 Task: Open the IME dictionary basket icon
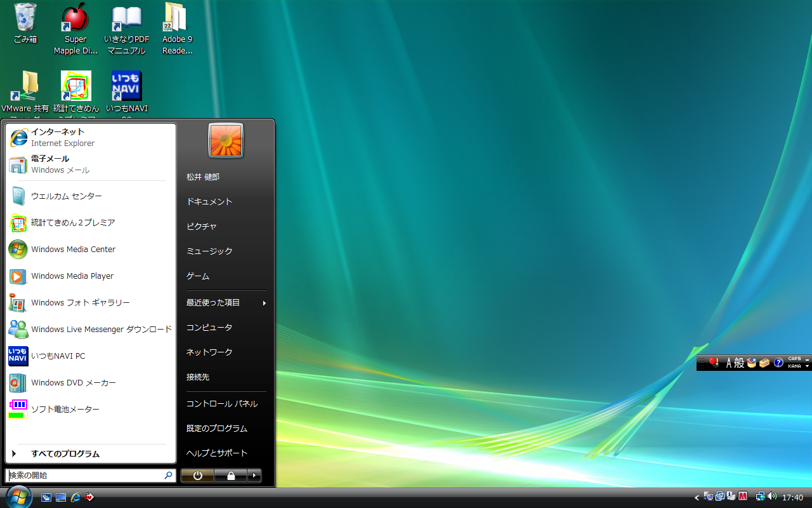coord(752,363)
